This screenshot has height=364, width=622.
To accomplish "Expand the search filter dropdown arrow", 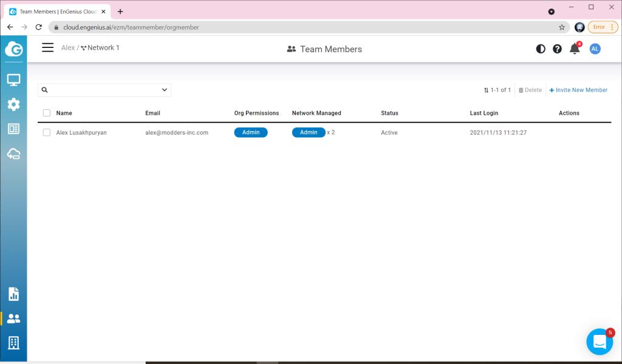I will (x=165, y=90).
